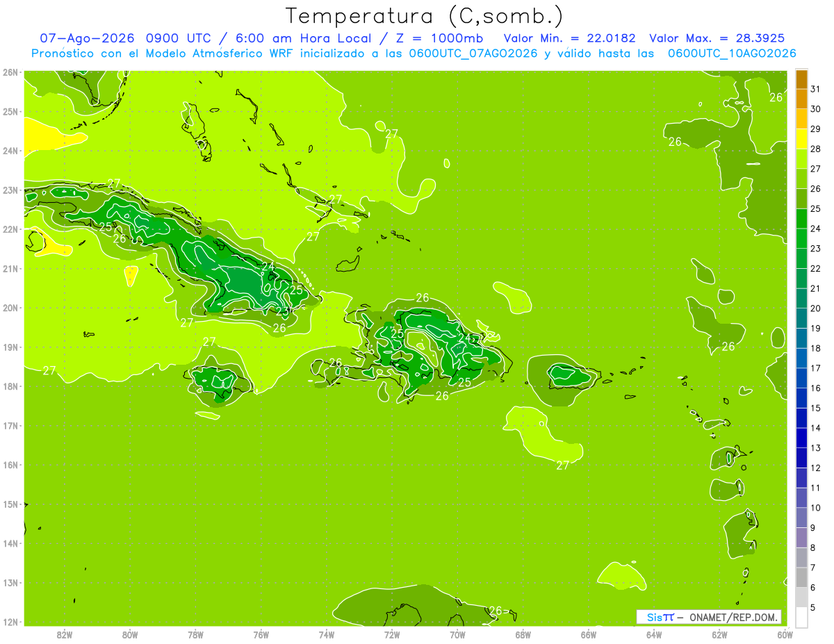834x644 pixels.
Task: Click the color bar label '24'
Action: 816,229
